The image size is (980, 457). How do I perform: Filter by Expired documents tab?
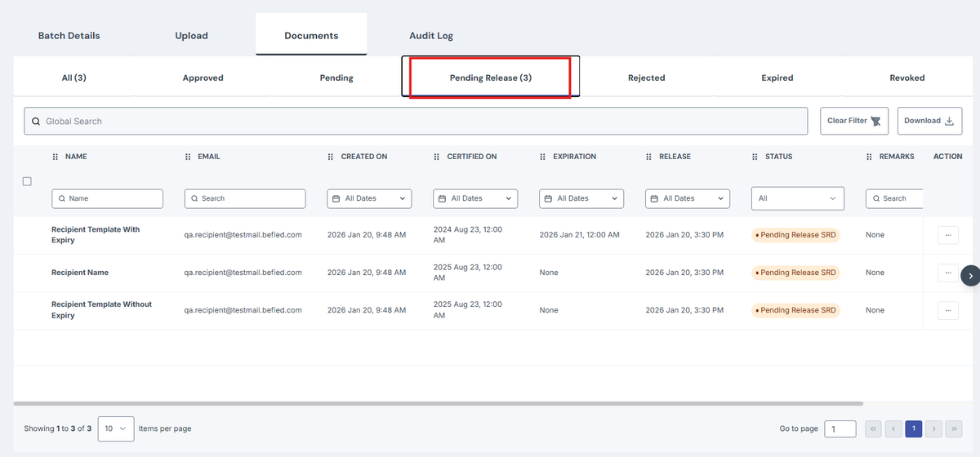click(x=777, y=78)
